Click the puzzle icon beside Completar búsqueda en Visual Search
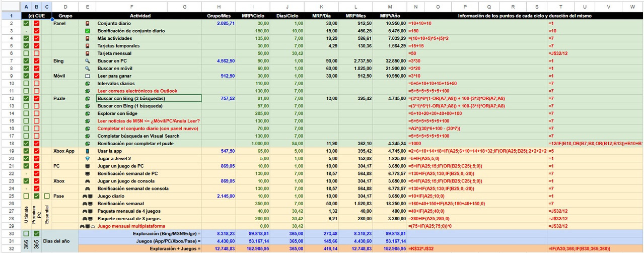This screenshot has height=253, width=644. 87,136
